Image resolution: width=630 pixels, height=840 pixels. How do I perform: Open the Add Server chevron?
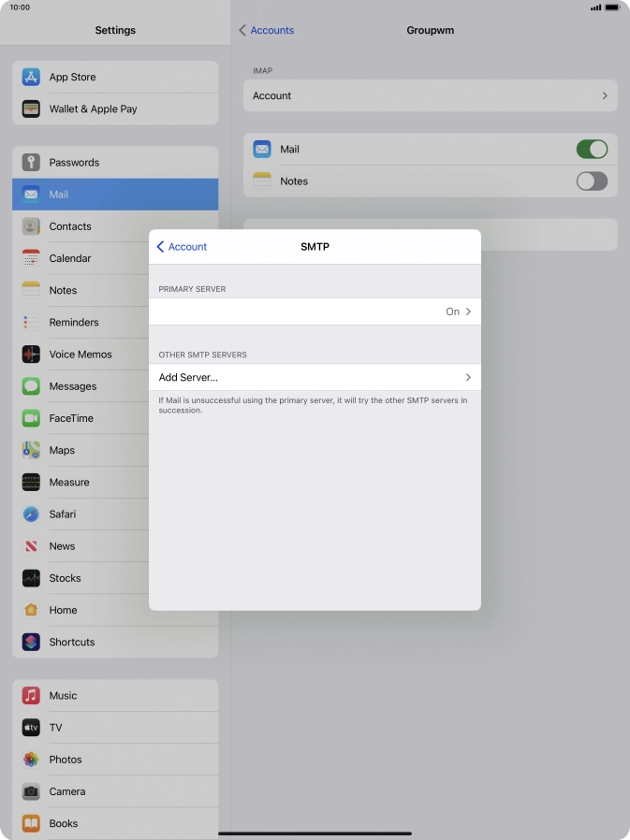467,378
